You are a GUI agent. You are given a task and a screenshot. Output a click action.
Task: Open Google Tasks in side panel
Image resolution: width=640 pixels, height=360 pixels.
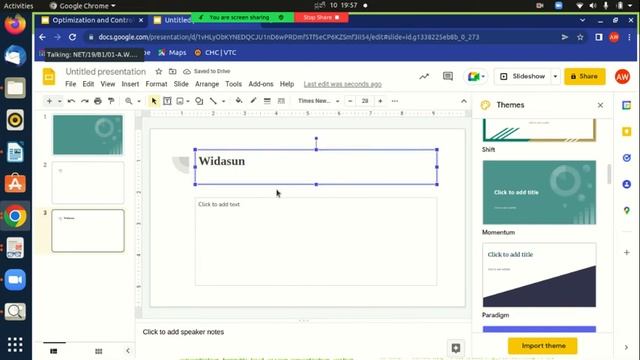[627, 158]
